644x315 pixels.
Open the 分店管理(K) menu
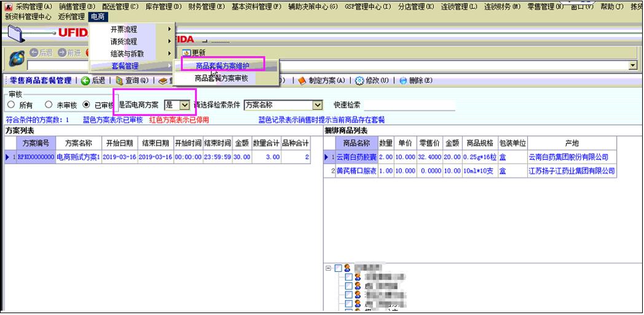coord(416,7)
